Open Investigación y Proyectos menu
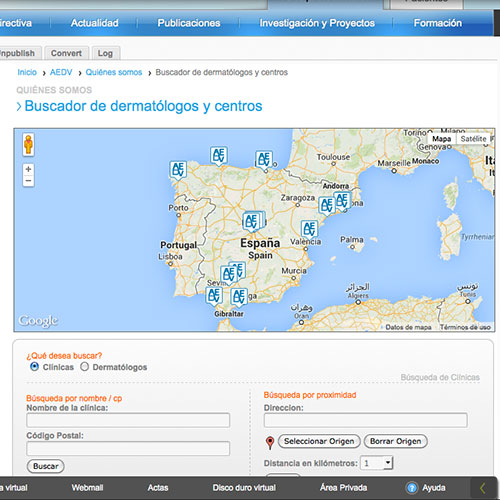Image resolution: width=500 pixels, height=500 pixels. [317, 23]
